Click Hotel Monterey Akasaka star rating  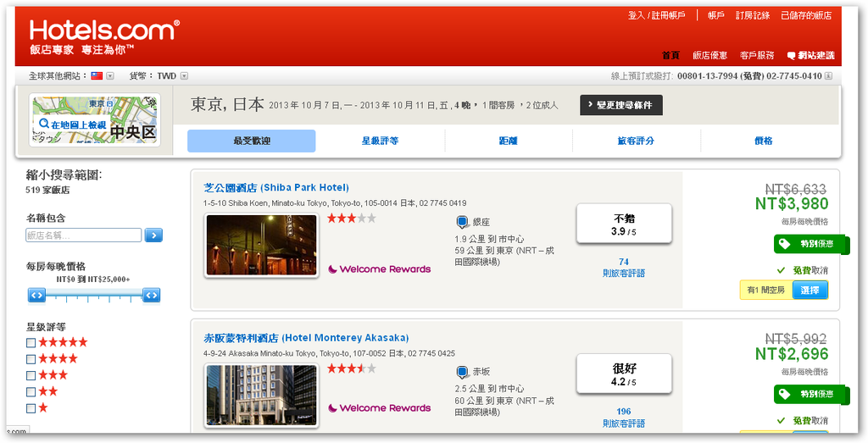352,368
